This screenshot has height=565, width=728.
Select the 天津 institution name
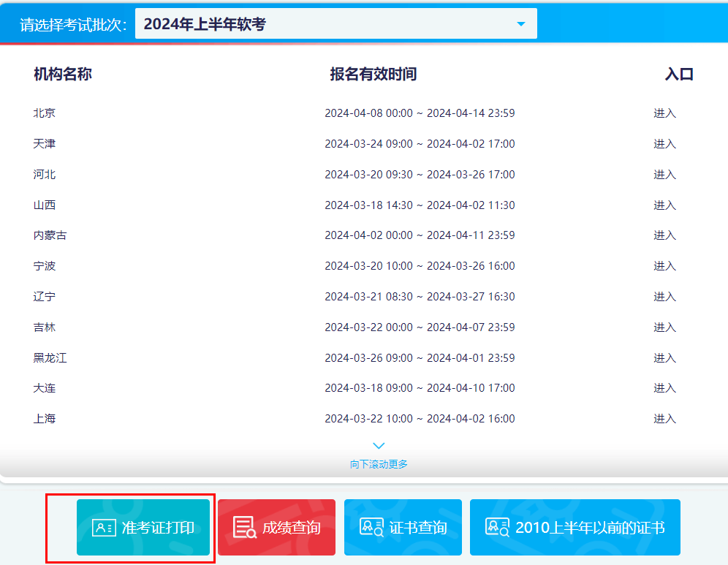45,144
